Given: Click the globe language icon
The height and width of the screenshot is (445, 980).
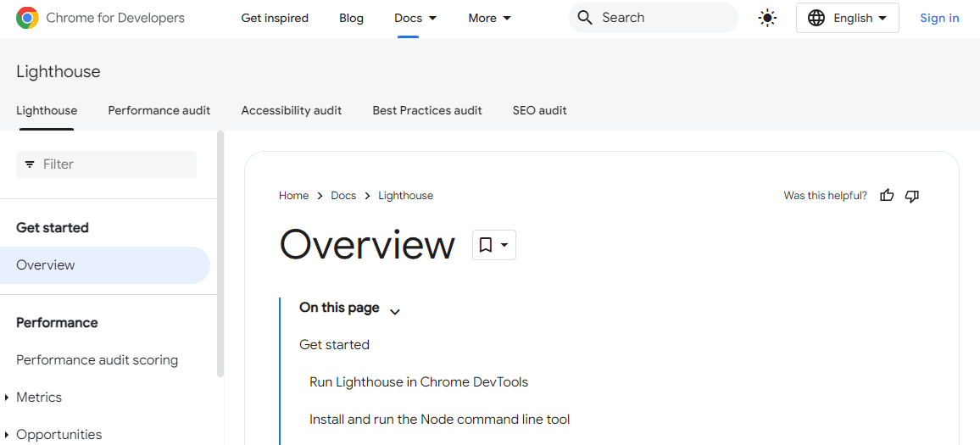Looking at the screenshot, I should click(x=816, y=18).
